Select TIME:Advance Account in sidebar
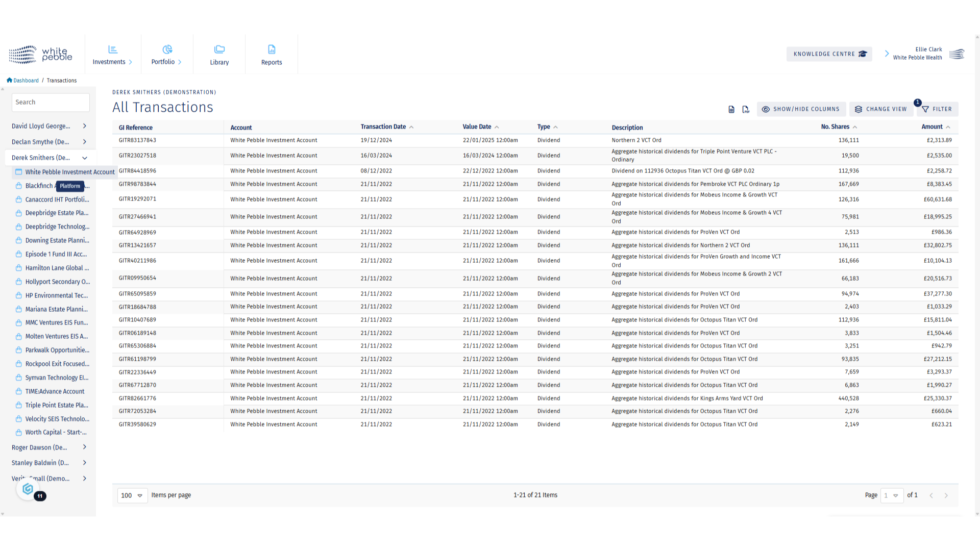The height and width of the screenshot is (551, 980). [x=55, y=391]
